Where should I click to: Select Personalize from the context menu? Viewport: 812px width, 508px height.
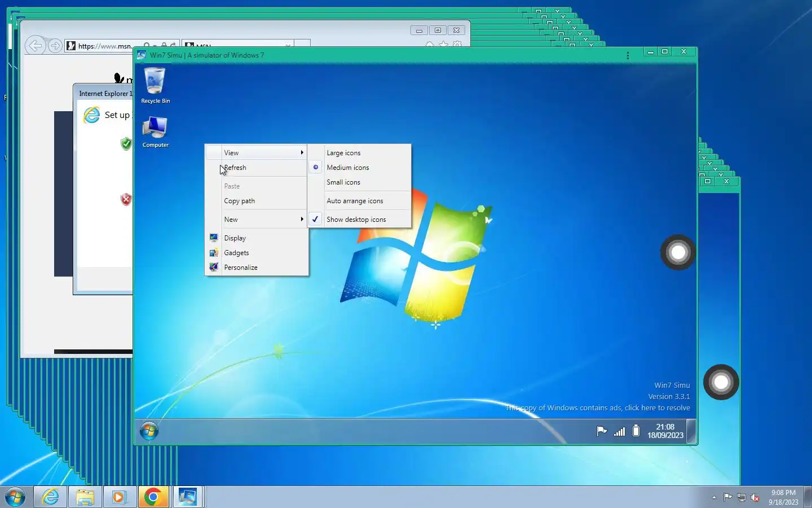257,268
